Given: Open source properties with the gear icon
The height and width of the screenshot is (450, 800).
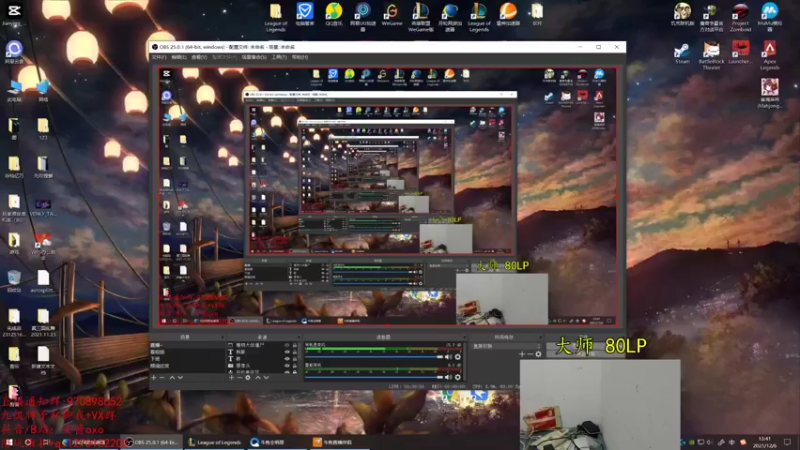Looking at the screenshot, I should [248, 378].
